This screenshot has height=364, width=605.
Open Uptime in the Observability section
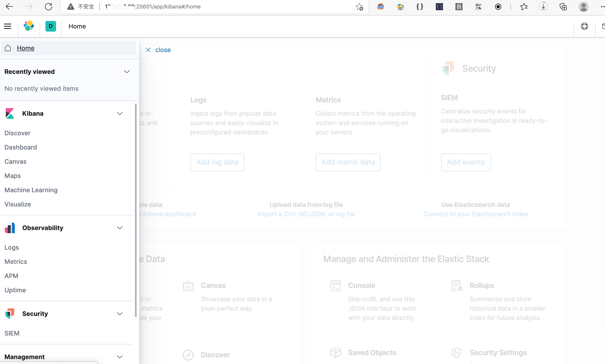[15, 290]
